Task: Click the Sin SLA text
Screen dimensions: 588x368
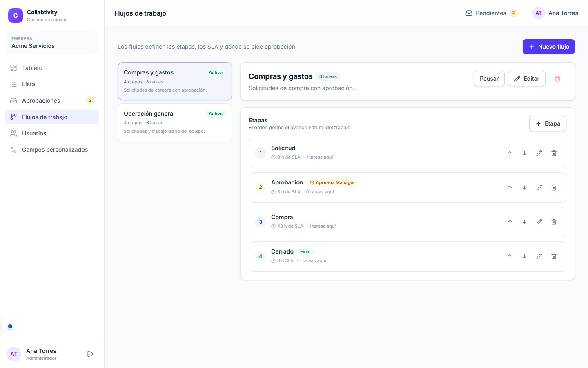Action: click(285, 260)
